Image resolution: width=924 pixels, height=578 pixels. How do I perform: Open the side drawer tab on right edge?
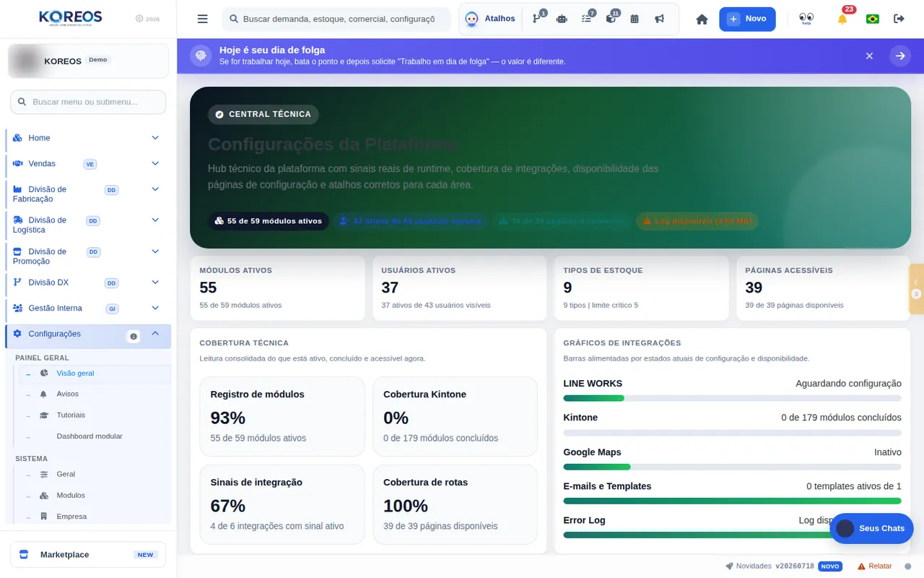click(x=916, y=289)
